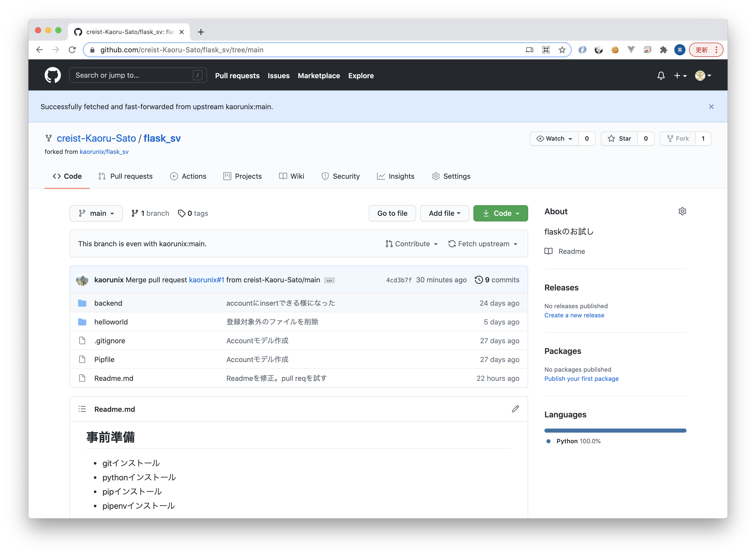Open the main branch dropdown
Image resolution: width=756 pixels, height=556 pixels.
point(96,213)
